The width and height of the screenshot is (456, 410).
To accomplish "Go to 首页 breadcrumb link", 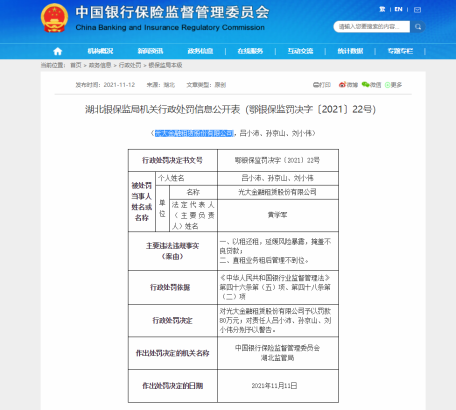I will [x=76, y=65].
